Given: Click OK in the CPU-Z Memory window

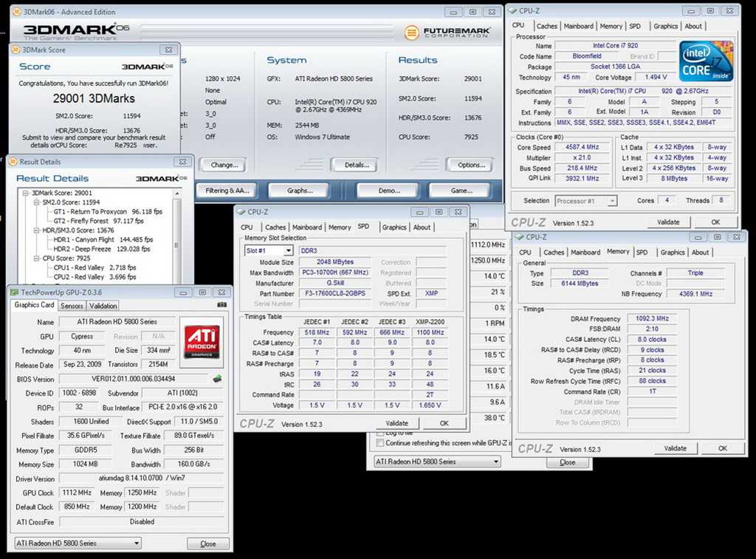Looking at the screenshot, I should [x=722, y=448].
